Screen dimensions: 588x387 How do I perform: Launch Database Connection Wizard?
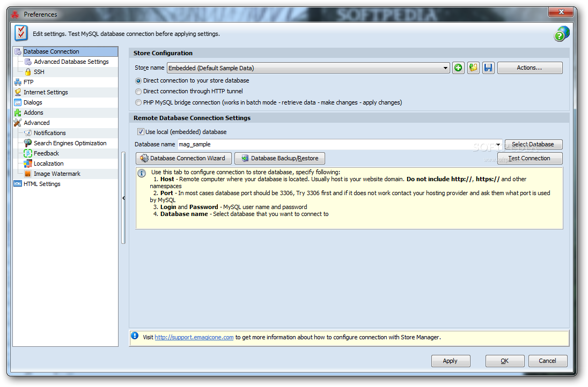[x=183, y=159]
